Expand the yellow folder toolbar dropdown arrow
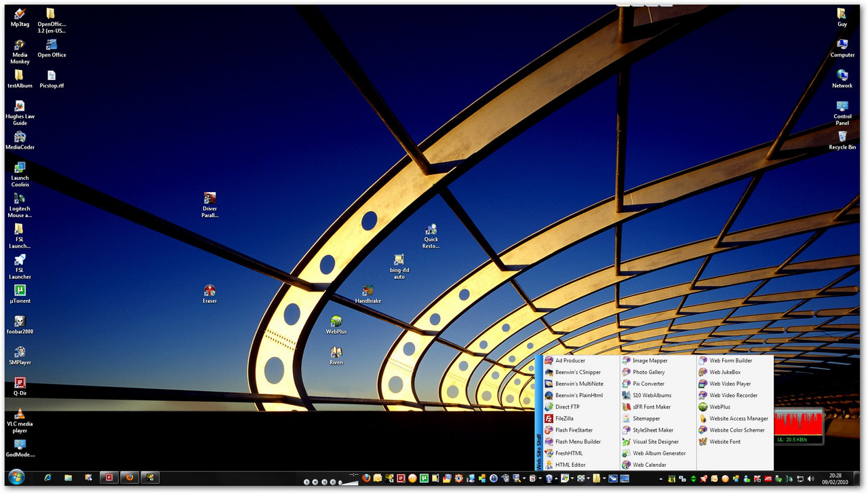This screenshot has width=868, height=494. click(604, 479)
